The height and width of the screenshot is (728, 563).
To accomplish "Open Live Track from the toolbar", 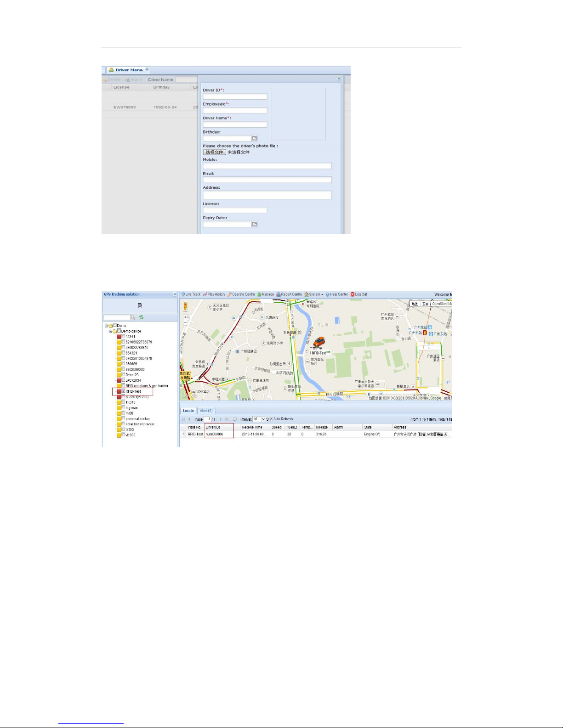I will [190, 294].
